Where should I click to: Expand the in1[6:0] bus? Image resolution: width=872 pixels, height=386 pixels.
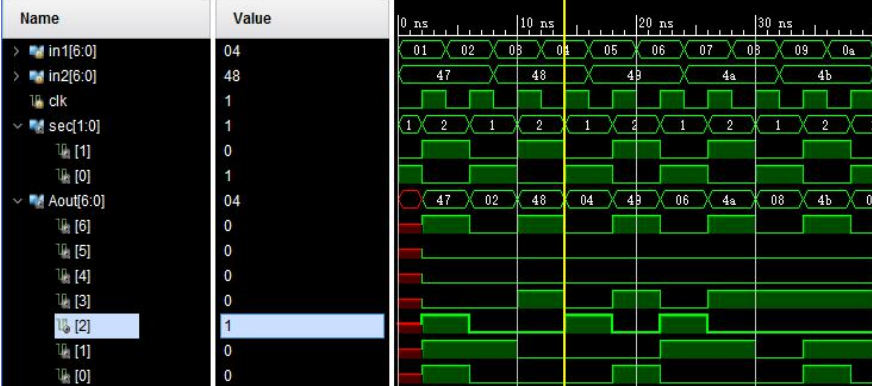click(17, 52)
